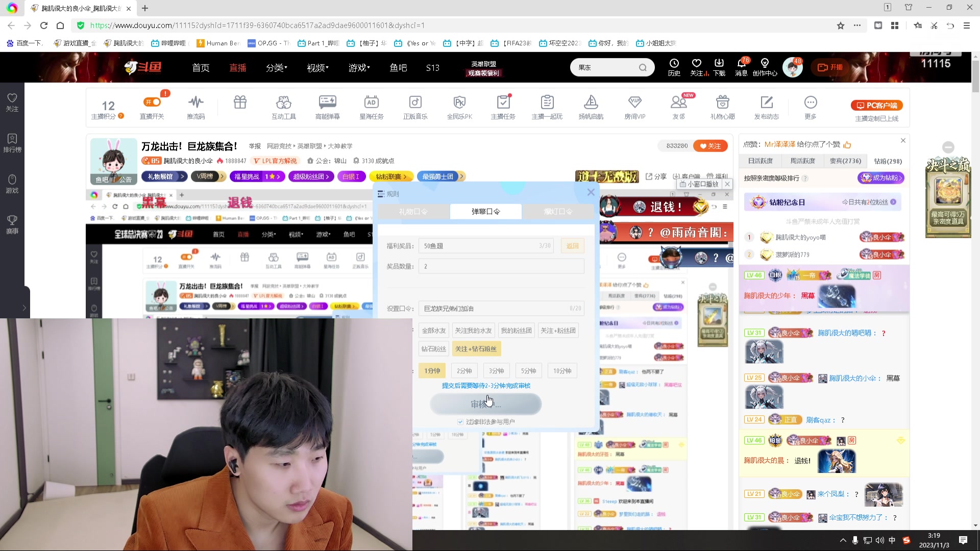Select the 5分钟 duration option
980x551 pixels.
[529, 371]
